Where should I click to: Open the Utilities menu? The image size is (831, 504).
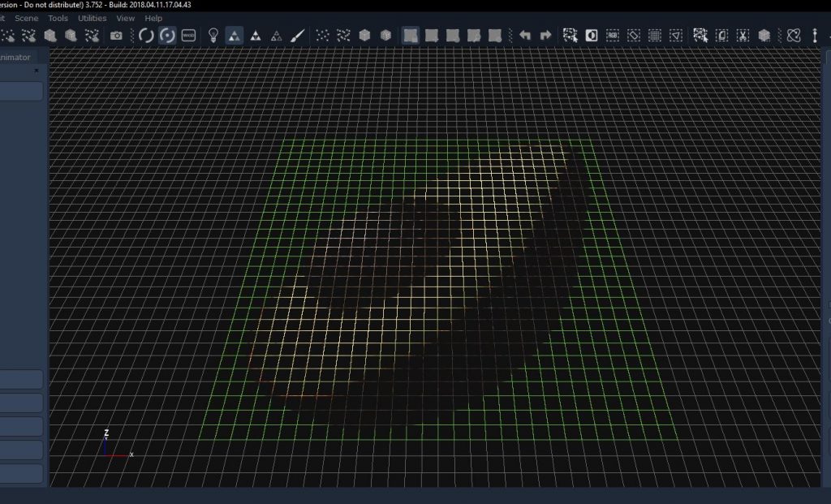tap(92, 18)
